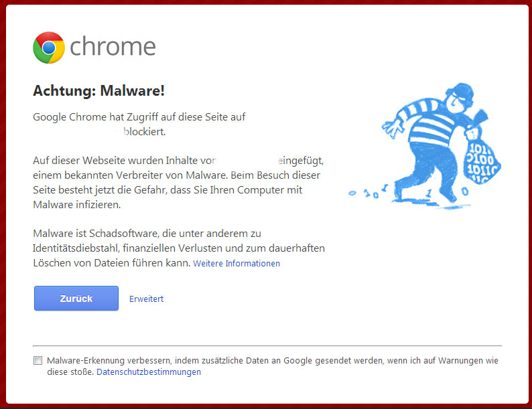Click the gray "chrome" wordmark

tap(113, 48)
